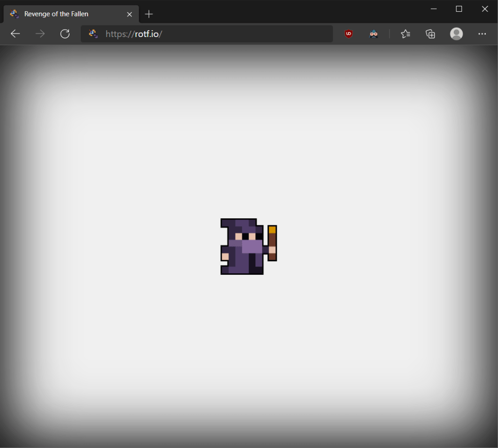Open the Favorites list icon
The image size is (498, 448).
click(405, 34)
